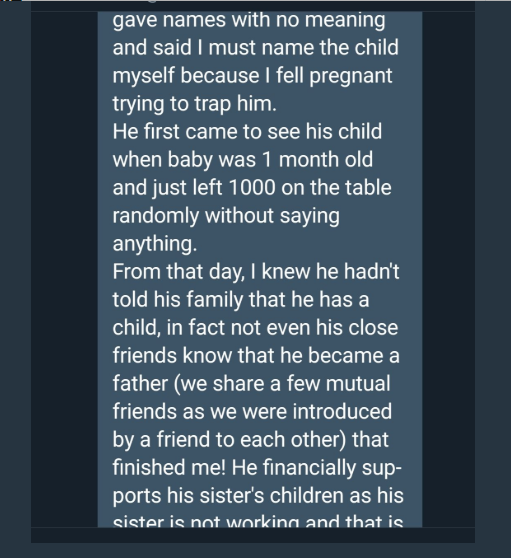This screenshot has width=511, height=558.
Task: Click the text 'and said I must name the child'
Action: [256, 47]
